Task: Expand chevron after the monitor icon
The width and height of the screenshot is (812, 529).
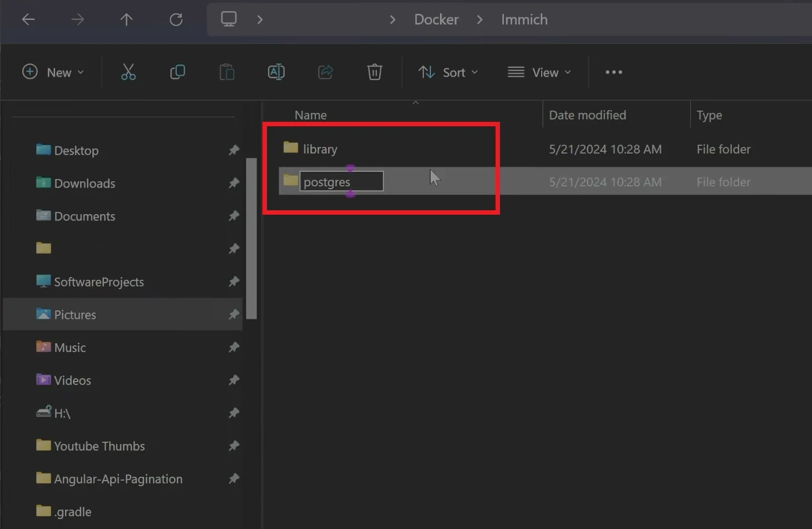Action: coord(260,19)
